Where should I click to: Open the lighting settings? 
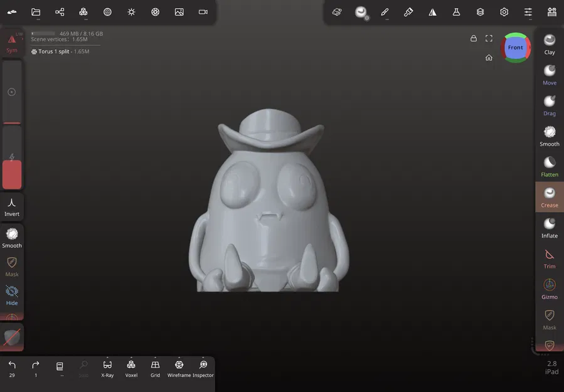point(130,11)
